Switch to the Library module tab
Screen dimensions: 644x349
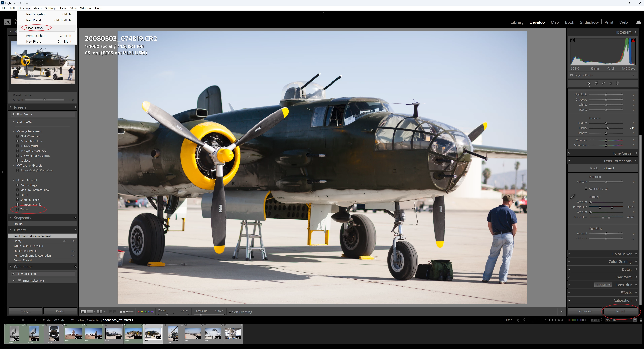(517, 22)
